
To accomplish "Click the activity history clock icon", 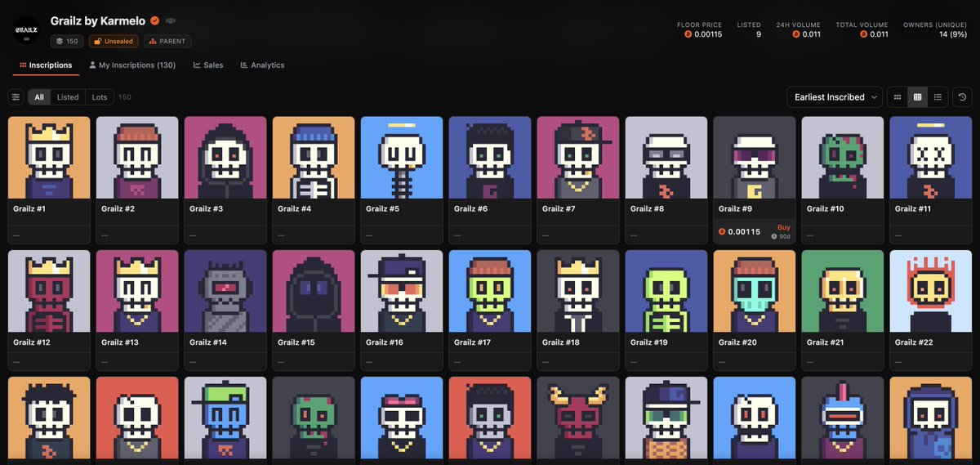I will pos(963,97).
